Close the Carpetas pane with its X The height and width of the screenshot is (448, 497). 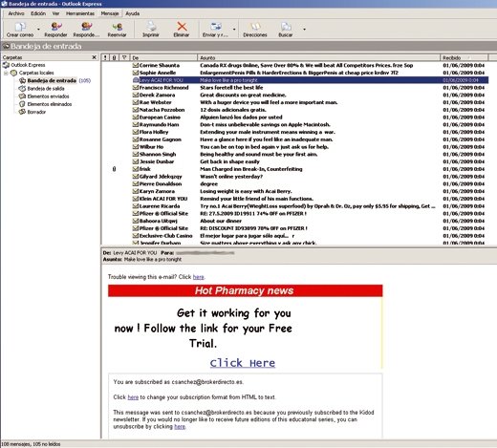coord(94,57)
